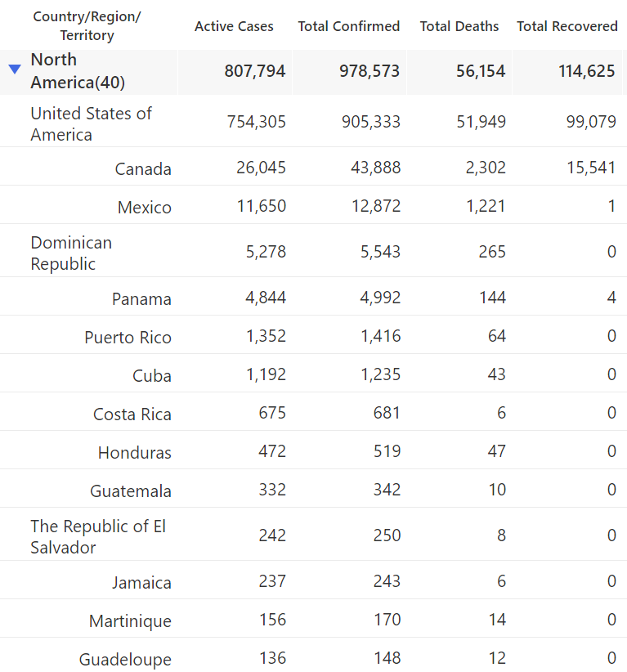
Task: Click Panama total confirmed value 4,992
Action: point(380,298)
